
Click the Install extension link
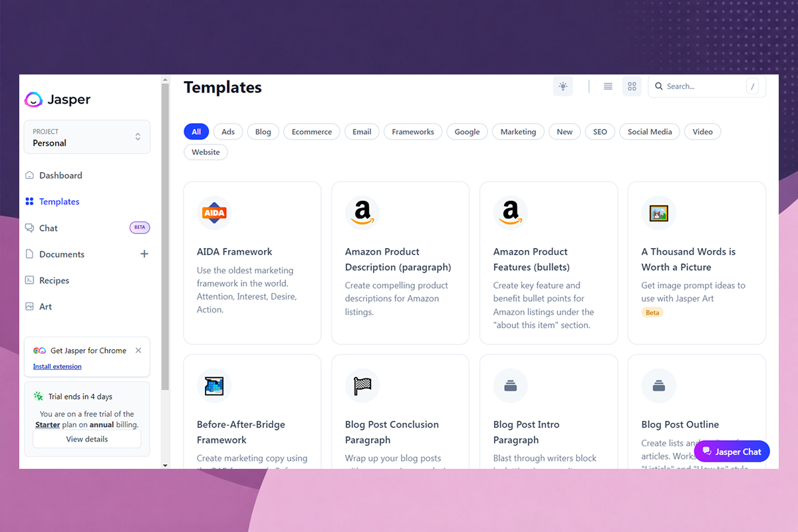pos(57,366)
